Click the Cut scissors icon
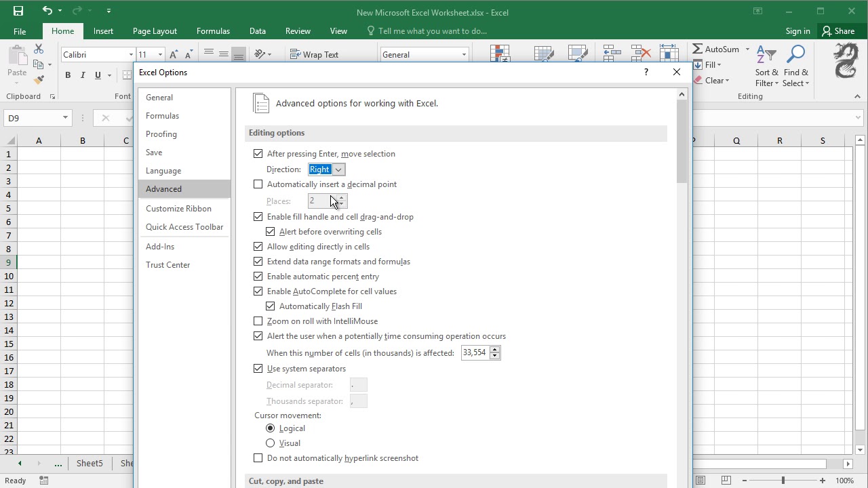The height and width of the screenshot is (488, 868). (39, 49)
